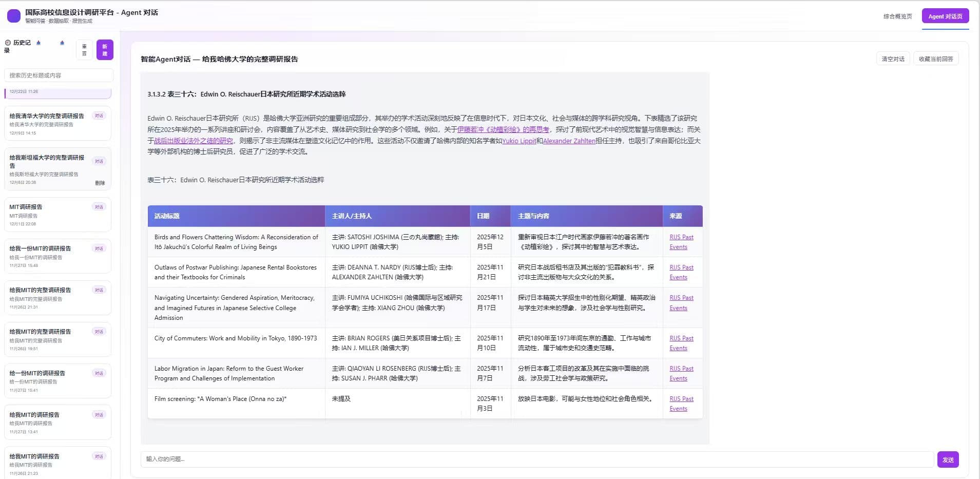
Task: Click Film screening A Woman's Place title
Action: (x=221, y=399)
